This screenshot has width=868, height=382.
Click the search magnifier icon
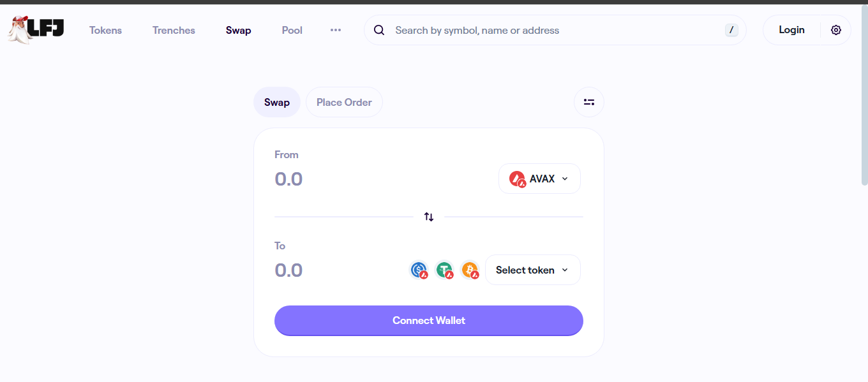tap(379, 30)
